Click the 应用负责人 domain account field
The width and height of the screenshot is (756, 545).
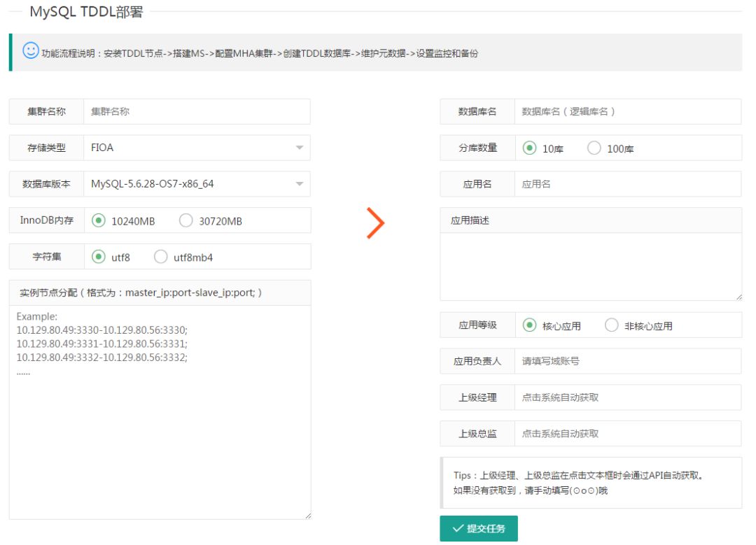(x=628, y=361)
